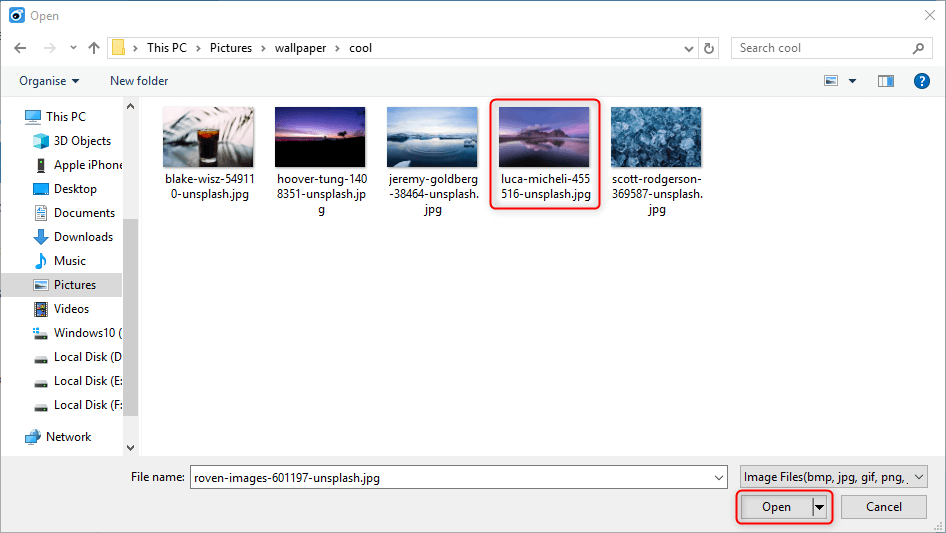Open the Image Files type filter dropdown
The image size is (946, 533).
[x=833, y=477]
